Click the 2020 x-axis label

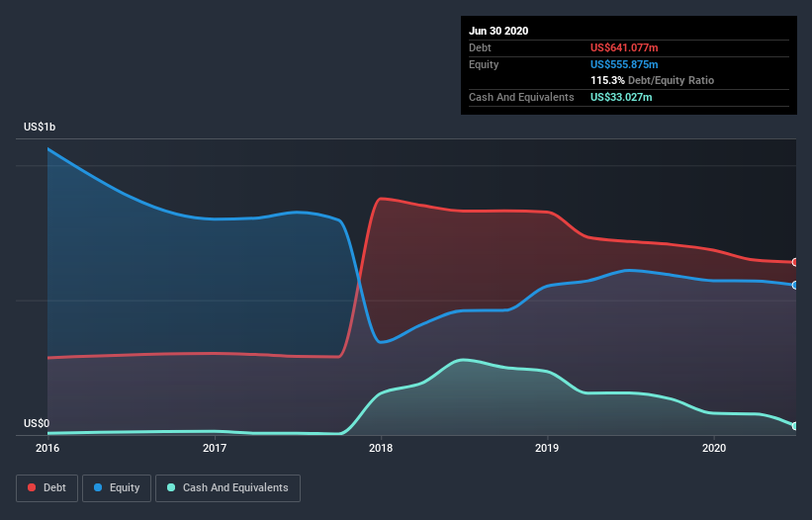point(714,448)
